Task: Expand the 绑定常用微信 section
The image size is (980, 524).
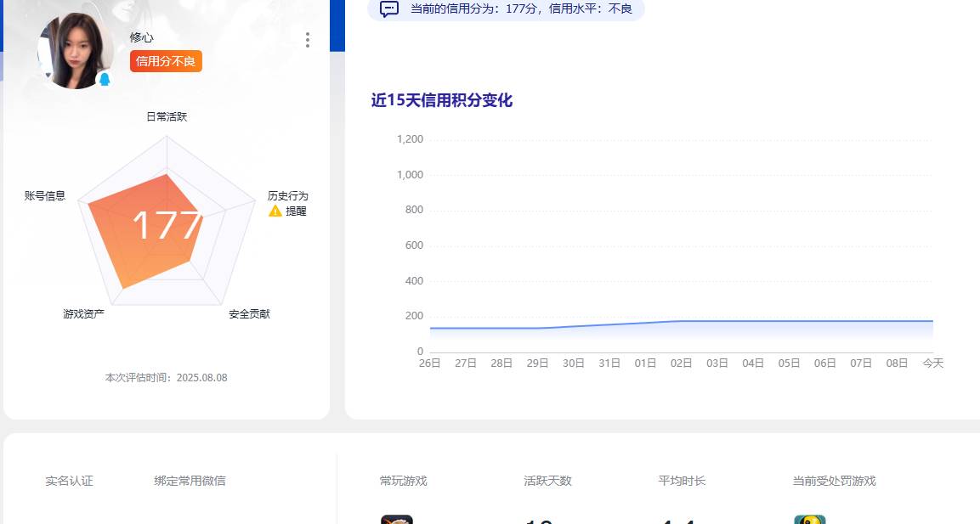Action: [x=187, y=481]
